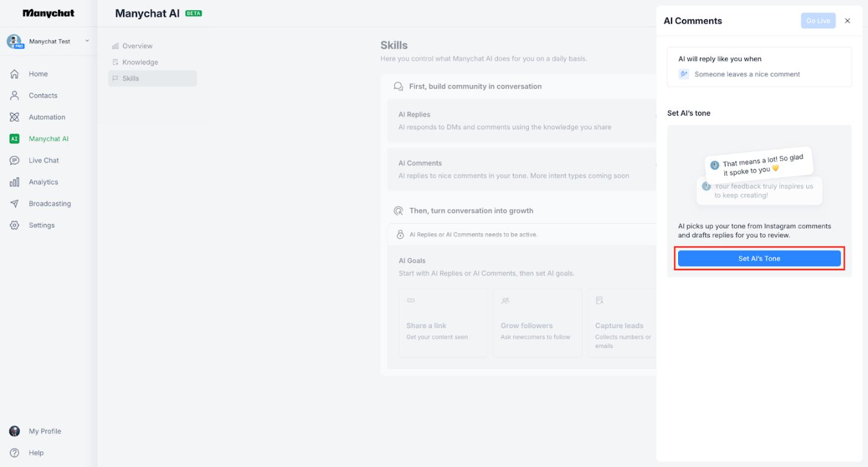Click the Set AI's Tone button
The height and width of the screenshot is (467, 868).
[759, 258]
